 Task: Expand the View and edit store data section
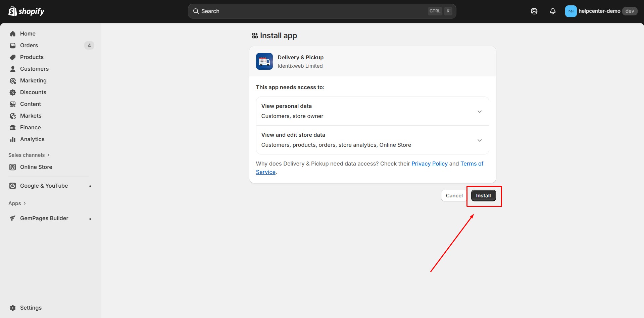pyautogui.click(x=480, y=140)
